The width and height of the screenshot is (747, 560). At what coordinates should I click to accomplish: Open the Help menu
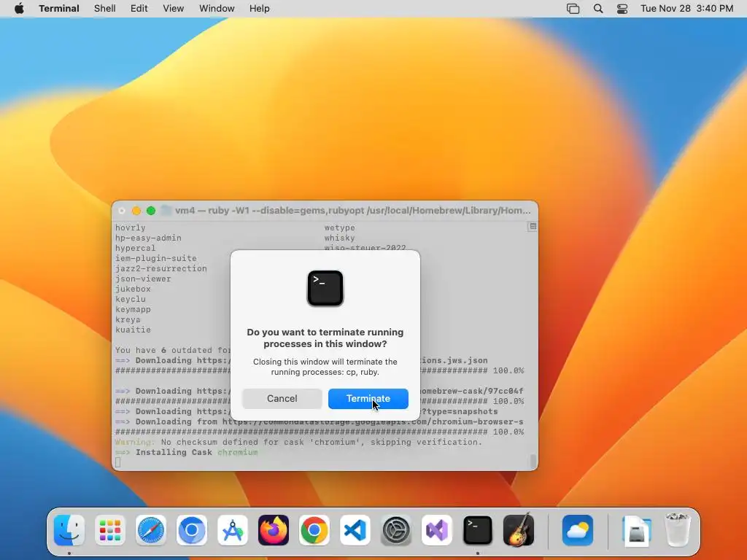click(x=260, y=9)
